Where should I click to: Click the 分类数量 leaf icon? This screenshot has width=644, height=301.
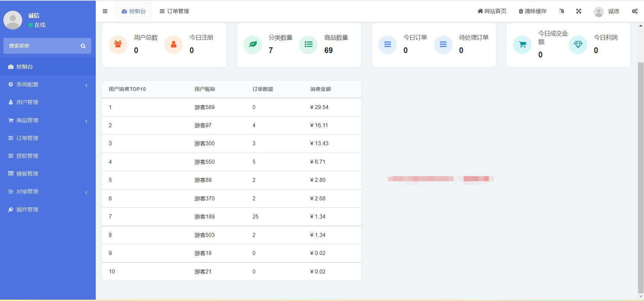pyautogui.click(x=253, y=44)
